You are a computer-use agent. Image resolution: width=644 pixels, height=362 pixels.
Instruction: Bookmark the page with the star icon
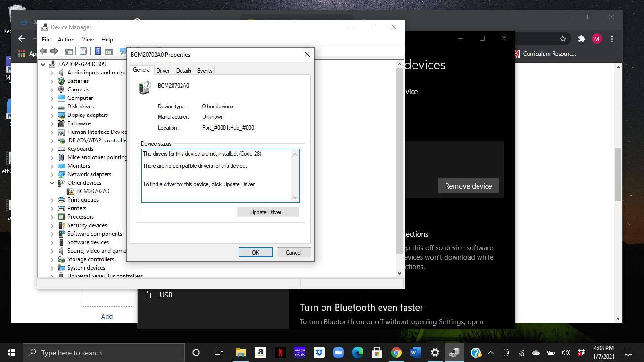(x=562, y=39)
